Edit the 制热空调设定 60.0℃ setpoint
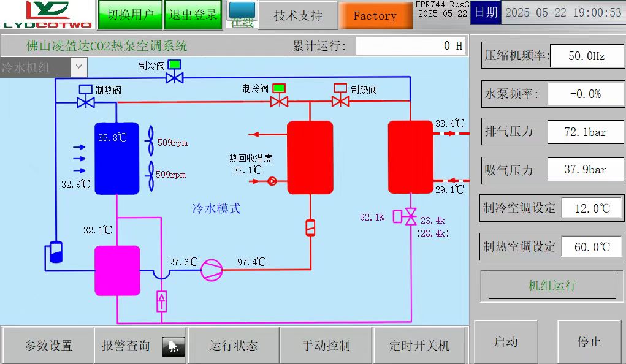 (592, 247)
